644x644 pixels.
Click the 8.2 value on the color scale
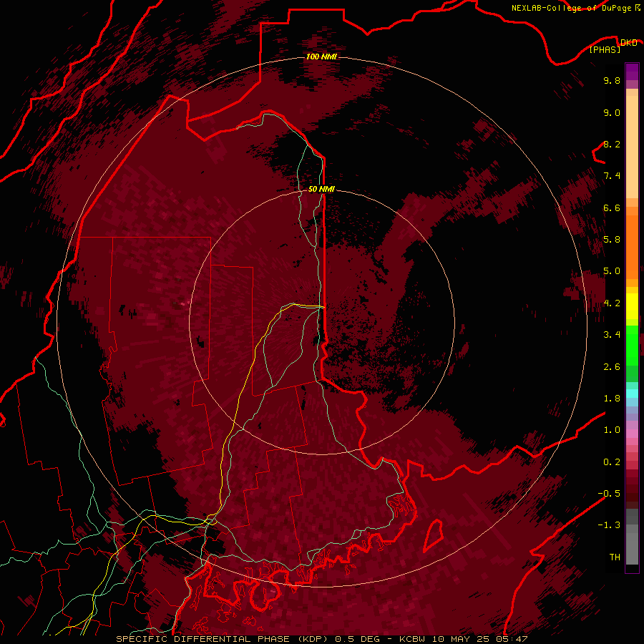tap(612, 144)
